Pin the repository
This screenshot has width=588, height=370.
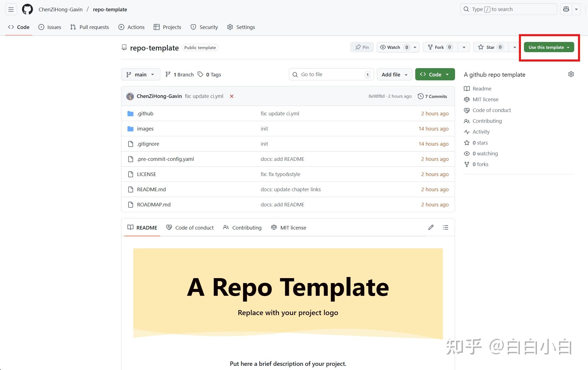(x=362, y=47)
